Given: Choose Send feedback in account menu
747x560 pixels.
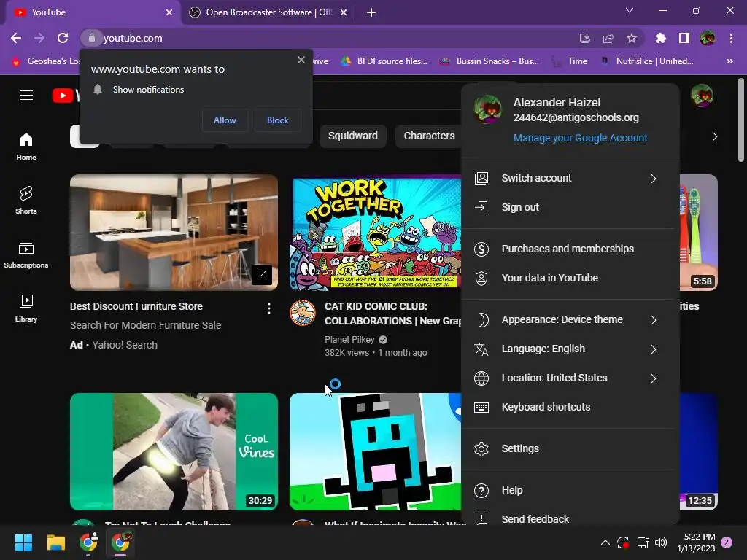Looking at the screenshot, I should (570, 518).
